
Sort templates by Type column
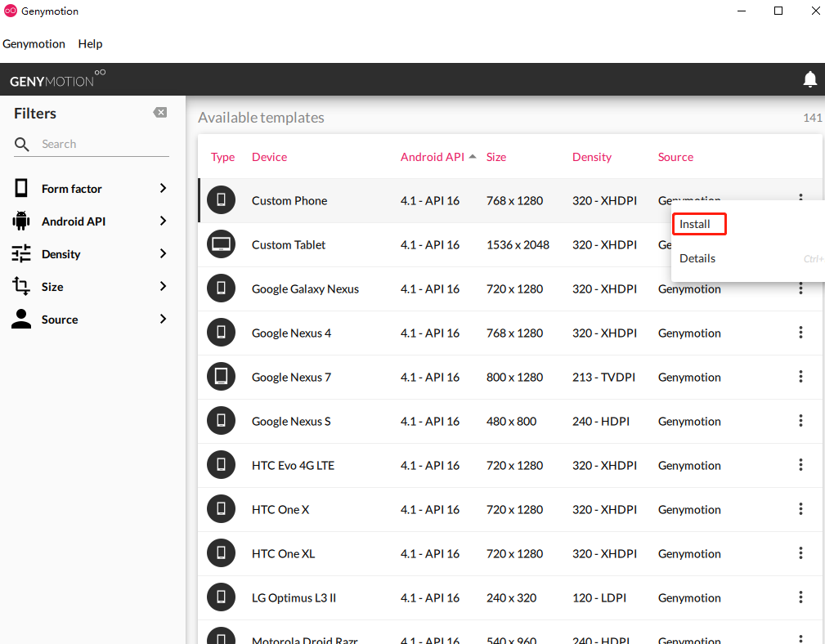(222, 157)
